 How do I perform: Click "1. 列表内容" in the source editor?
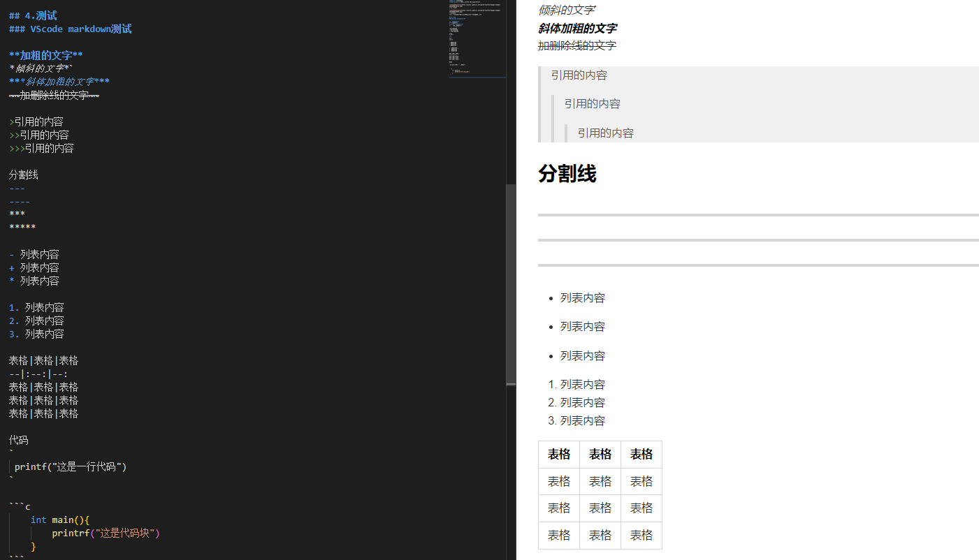pos(36,307)
